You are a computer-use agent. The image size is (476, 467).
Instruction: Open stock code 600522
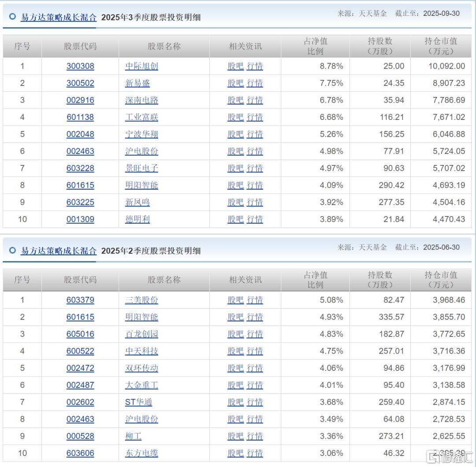click(80, 351)
